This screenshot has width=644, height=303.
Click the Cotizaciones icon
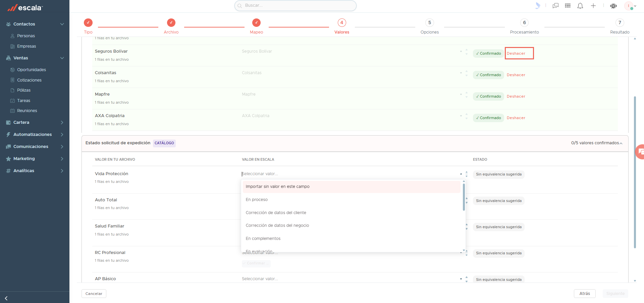click(x=12, y=80)
